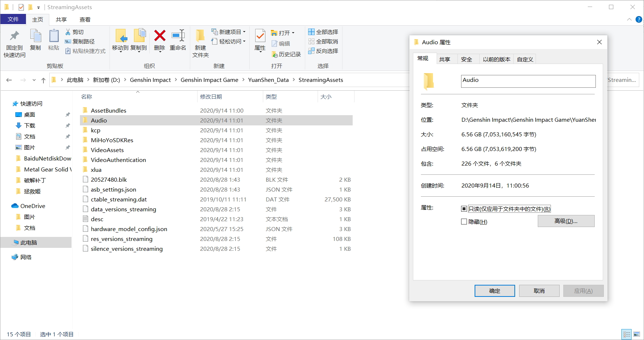Collapse the ribbon with chevron
Screen dimensions: 644x340
pos(629,19)
